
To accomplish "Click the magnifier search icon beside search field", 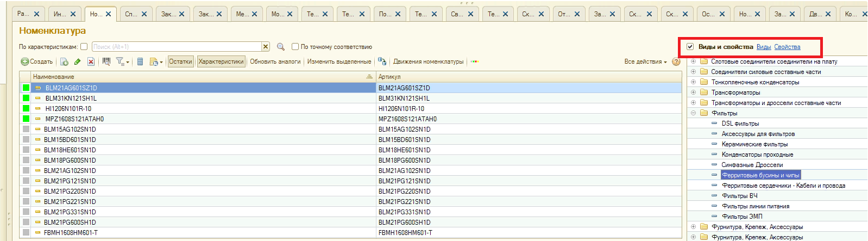I will point(281,47).
